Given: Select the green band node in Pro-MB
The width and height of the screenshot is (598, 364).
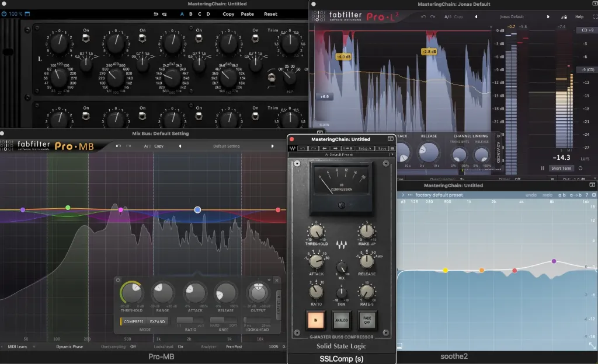Looking at the screenshot, I should (68, 208).
